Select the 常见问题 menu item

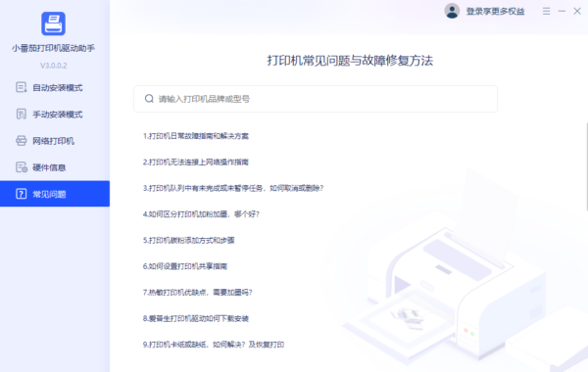point(55,194)
